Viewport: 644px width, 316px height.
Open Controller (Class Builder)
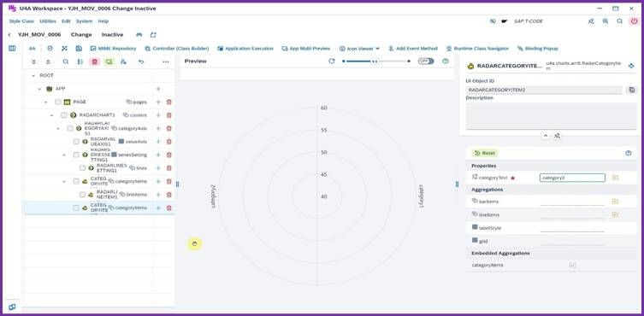click(177, 49)
